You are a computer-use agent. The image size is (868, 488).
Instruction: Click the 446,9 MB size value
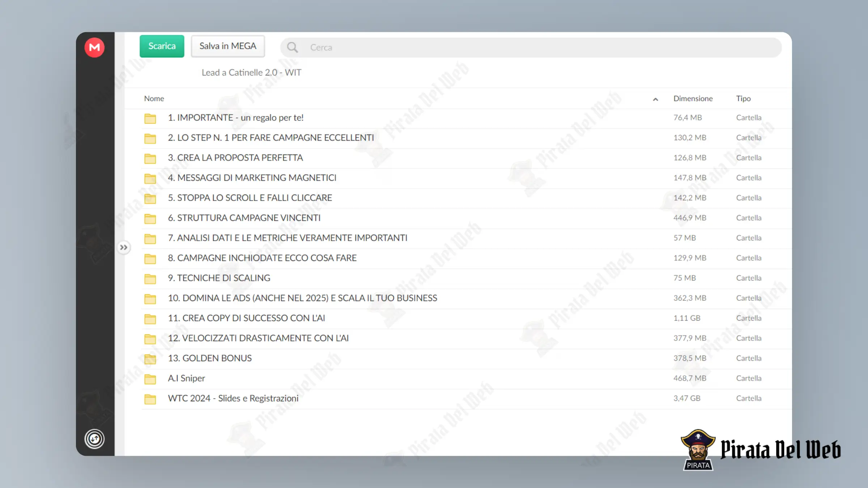coord(690,218)
